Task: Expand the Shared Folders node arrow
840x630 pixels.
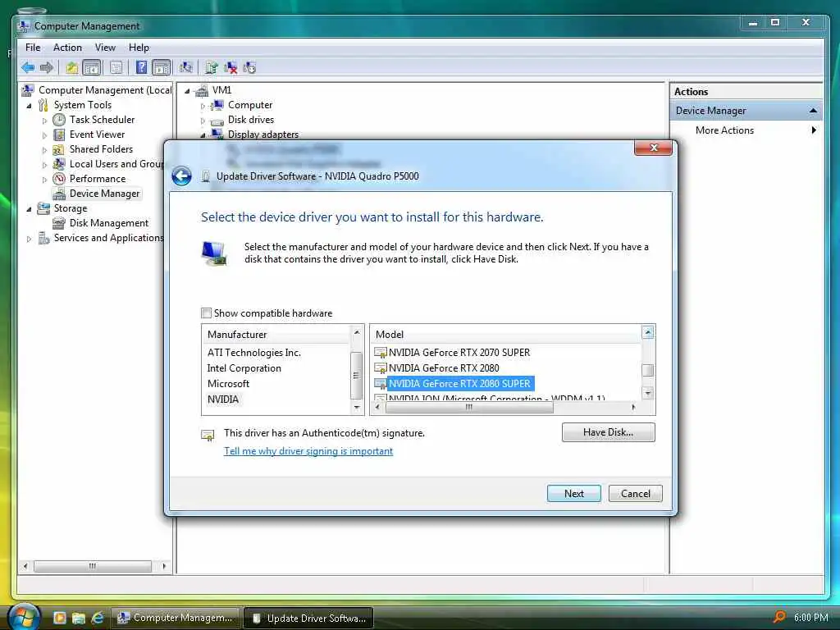Action: click(44, 150)
